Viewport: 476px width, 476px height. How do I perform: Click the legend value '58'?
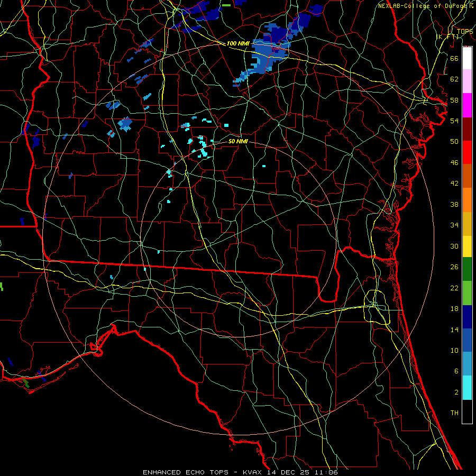(454, 100)
